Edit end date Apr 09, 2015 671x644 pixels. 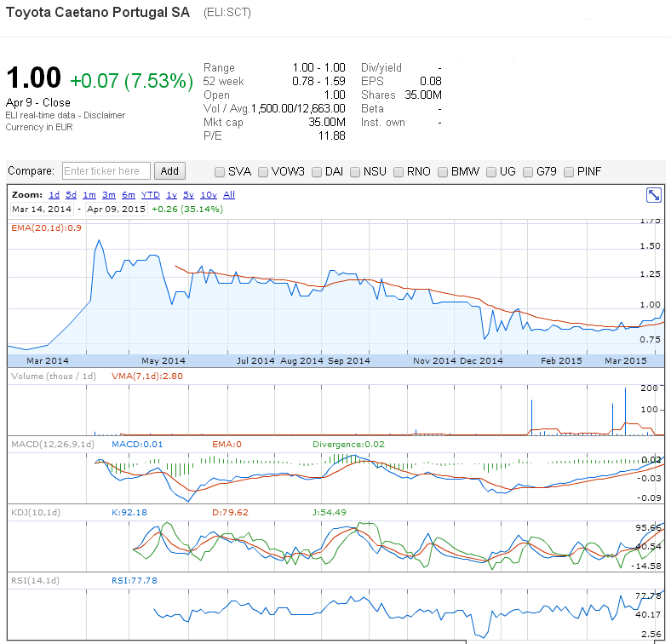[x=117, y=210]
